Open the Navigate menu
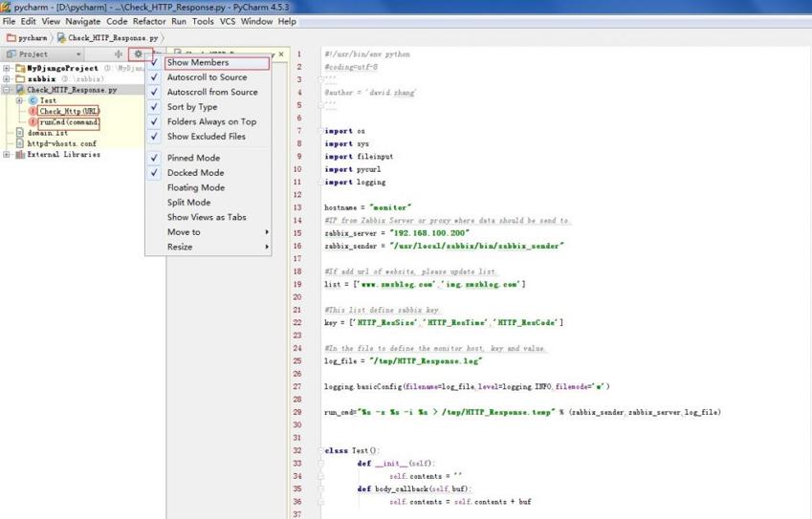Viewport: 812px width, 519px height. (83, 21)
